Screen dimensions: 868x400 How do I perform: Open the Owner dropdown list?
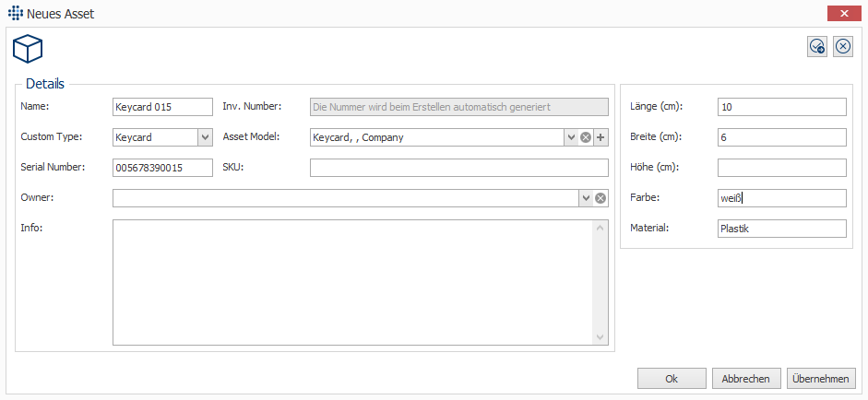point(585,198)
